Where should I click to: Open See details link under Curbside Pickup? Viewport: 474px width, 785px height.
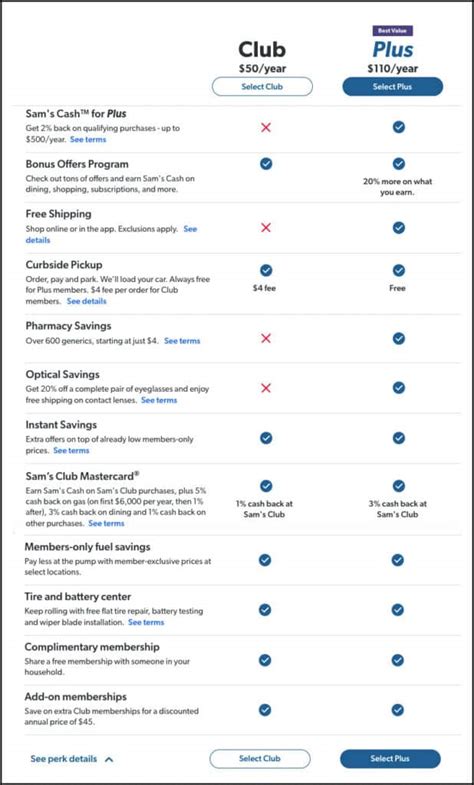87,301
